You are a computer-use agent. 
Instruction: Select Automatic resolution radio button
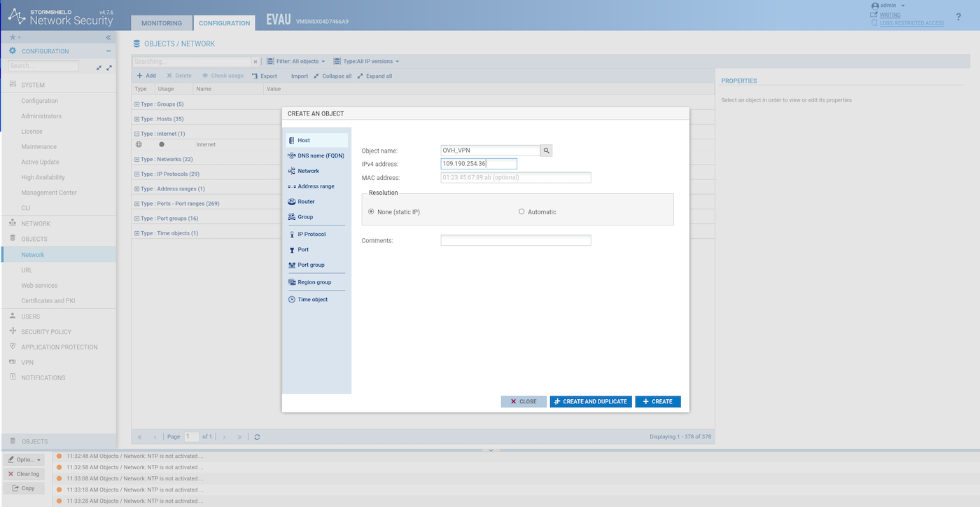(x=521, y=211)
